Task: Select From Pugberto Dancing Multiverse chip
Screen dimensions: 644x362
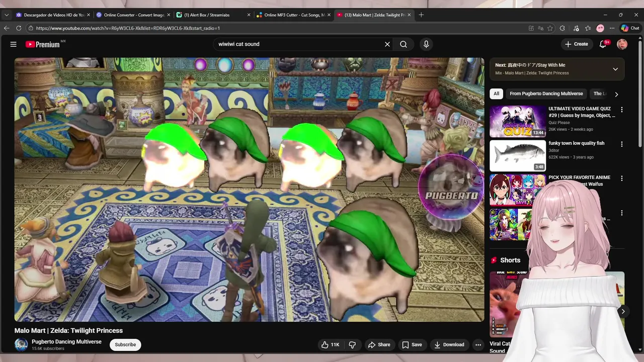Action: tap(546, 94)
